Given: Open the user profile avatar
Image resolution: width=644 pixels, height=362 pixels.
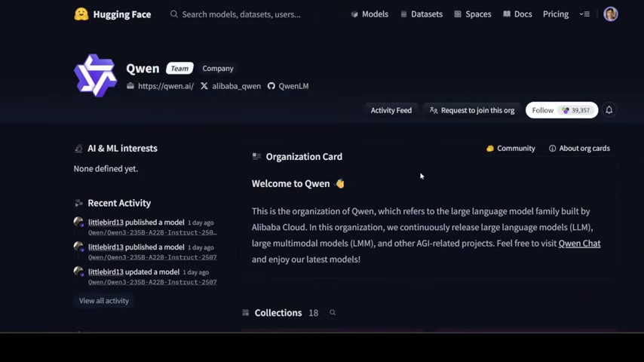Looking at the screenshot, I should 611,14.
